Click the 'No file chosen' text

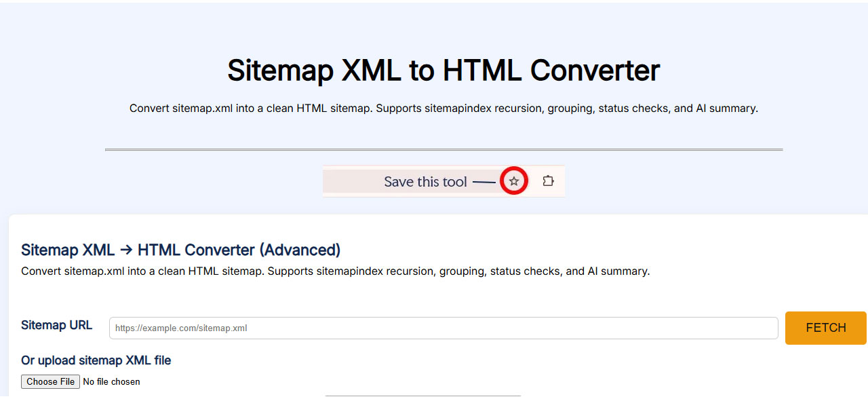[x=111, y=382]
